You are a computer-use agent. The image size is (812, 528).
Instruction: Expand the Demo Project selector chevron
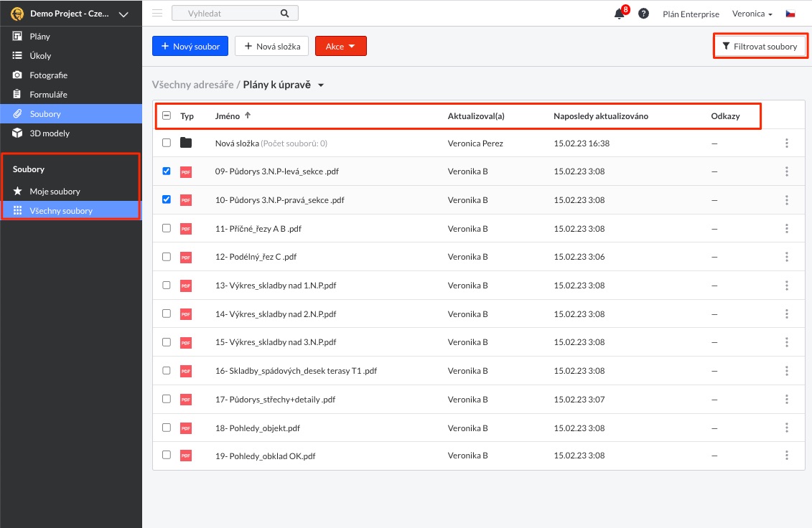tap(123, 14)
